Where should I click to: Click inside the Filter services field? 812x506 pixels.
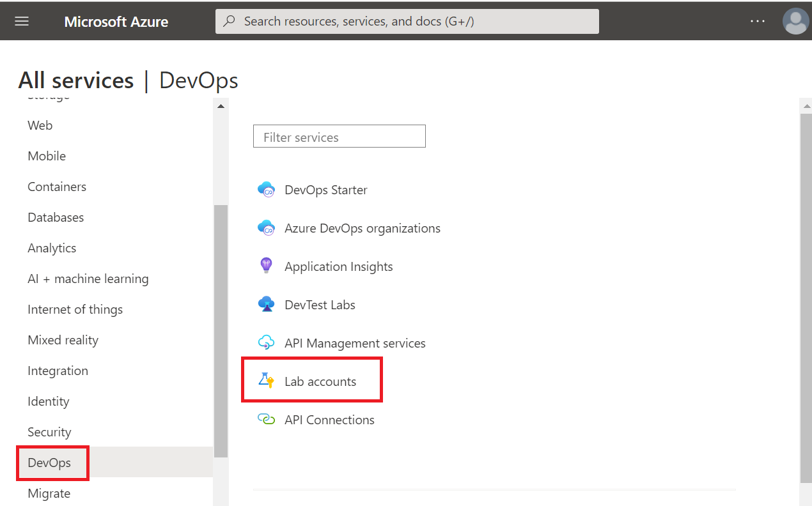click(x=339, y=136)
